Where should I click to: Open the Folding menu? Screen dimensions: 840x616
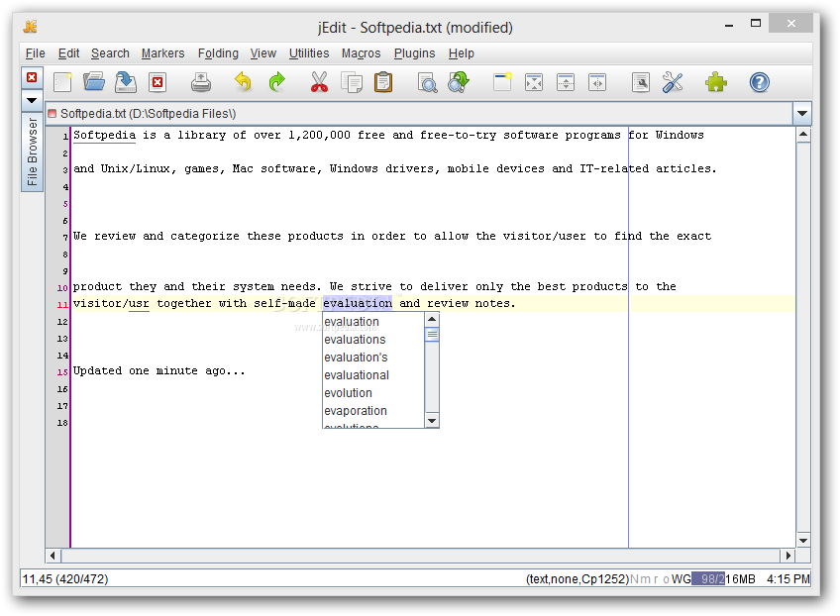(218, 53)
